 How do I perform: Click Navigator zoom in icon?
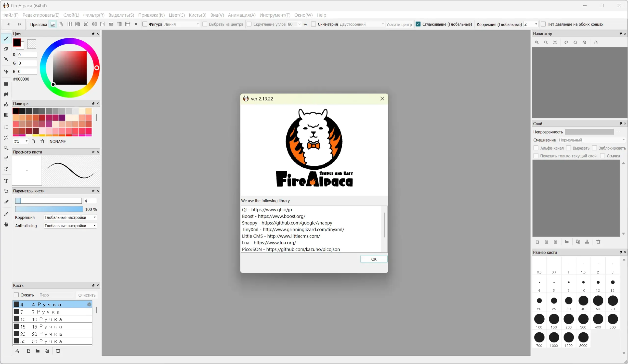click(537, 43)
